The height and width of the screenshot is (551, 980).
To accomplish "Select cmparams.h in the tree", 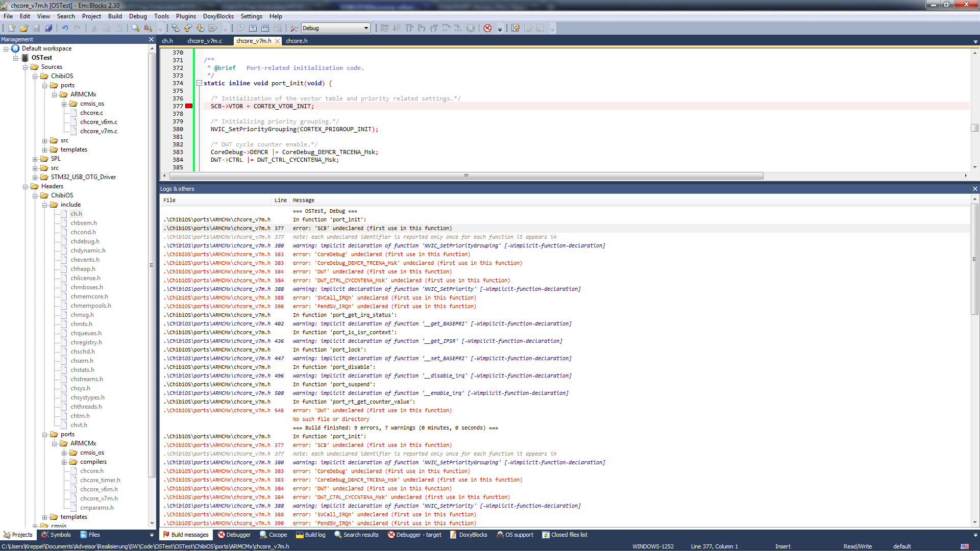I will [97, 508].
